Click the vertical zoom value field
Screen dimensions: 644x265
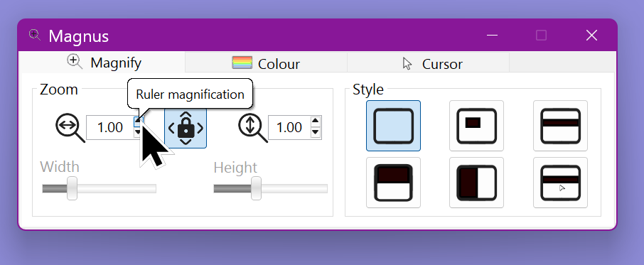point(289,128)
